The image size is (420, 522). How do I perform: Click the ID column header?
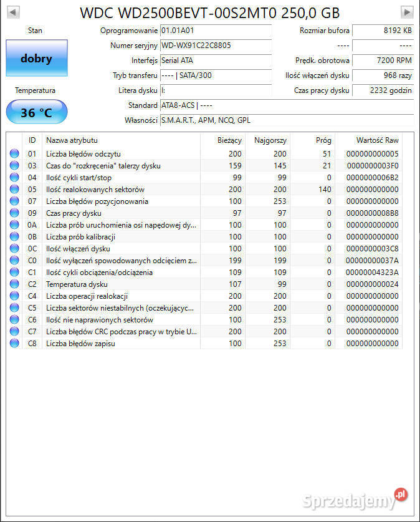coord(32,140)
